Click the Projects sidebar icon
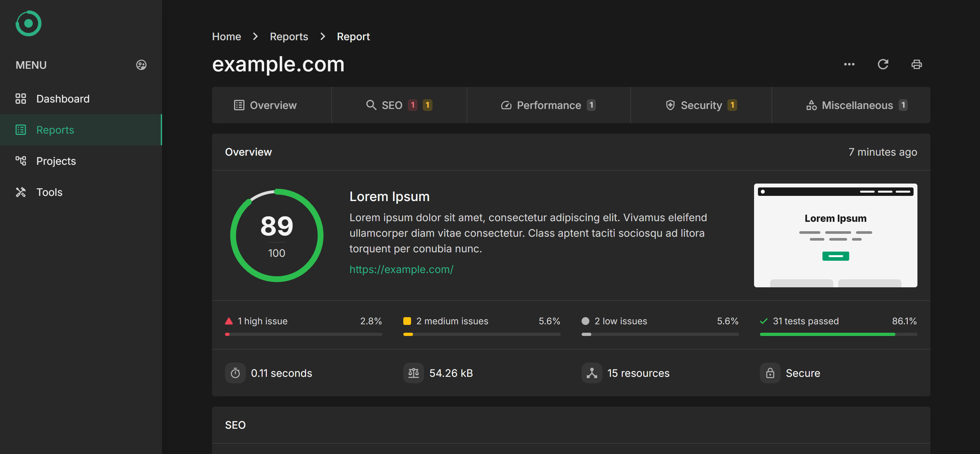Viewport: 980px width, 454px height. (x=21, y=161)
